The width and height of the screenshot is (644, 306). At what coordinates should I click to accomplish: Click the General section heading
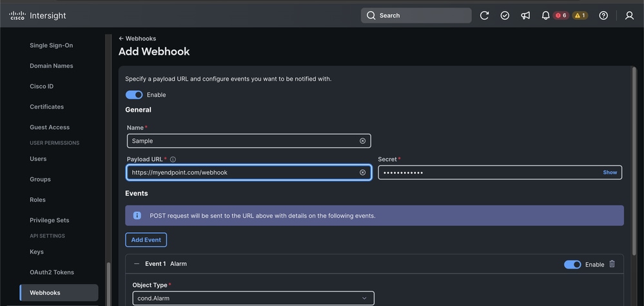[138, 110]
